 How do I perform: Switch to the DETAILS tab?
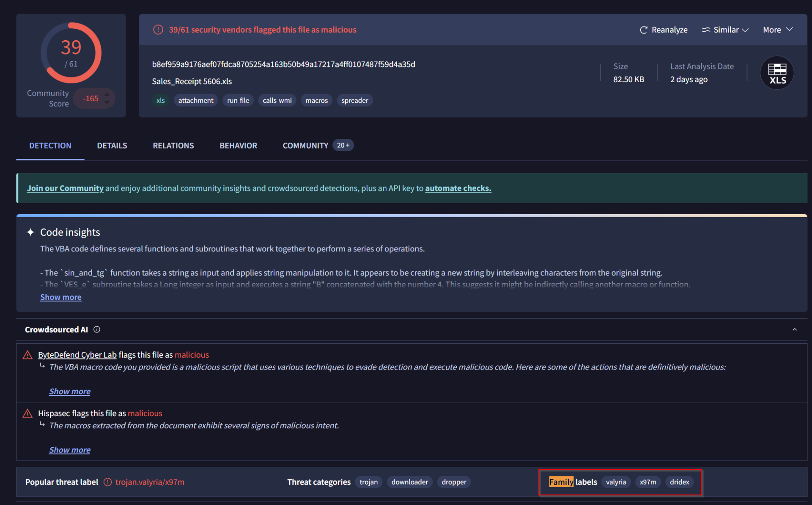coord(112,146)
